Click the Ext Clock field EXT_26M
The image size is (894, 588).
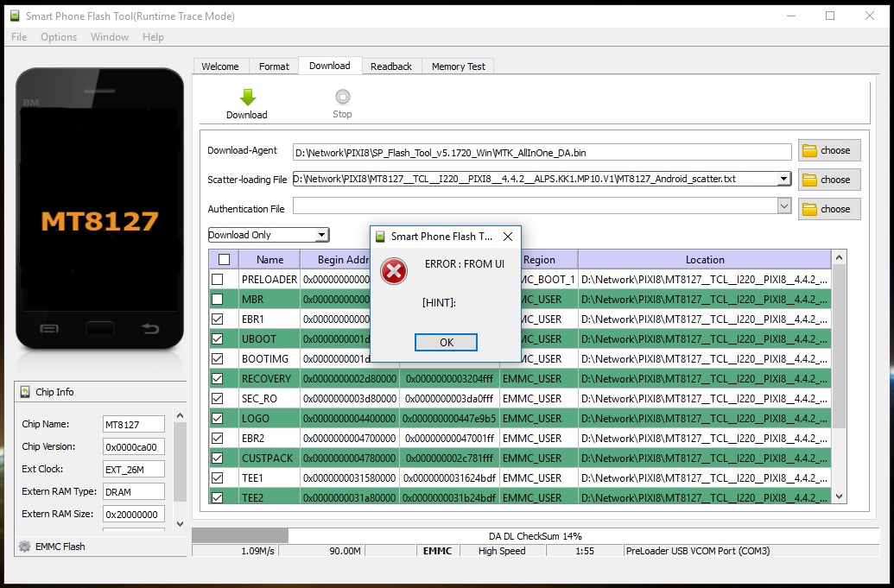tap(133, 470)
